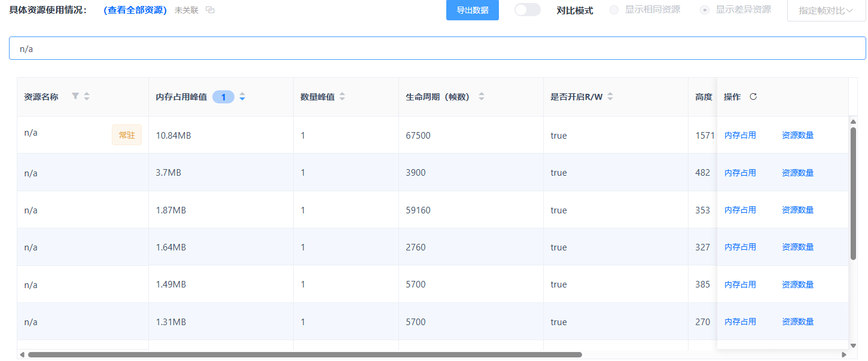This screenshot has height=361, width=868.
Task: Click the height value 482
Action: pyautogui.click(x=703, y=173)
